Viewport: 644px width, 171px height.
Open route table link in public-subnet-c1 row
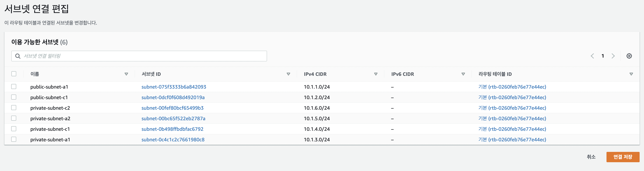coord(512,97)
